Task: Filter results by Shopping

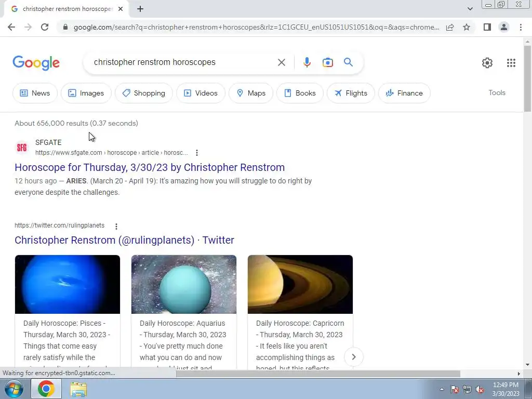Action: (x=144, y=93)
